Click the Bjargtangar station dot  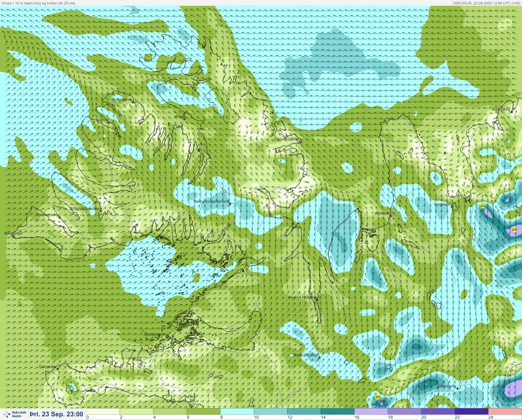coord(13,236)
